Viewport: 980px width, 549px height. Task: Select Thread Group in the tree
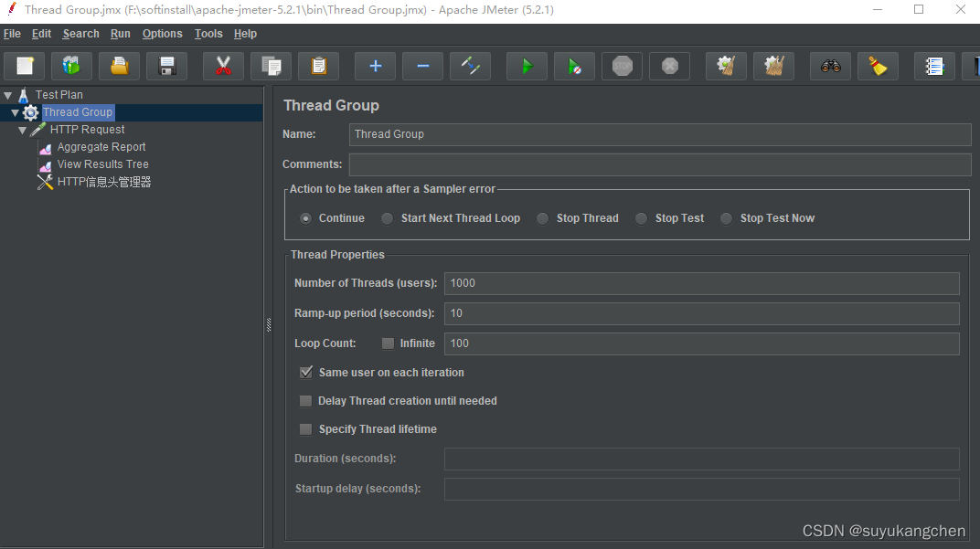(x=78, y=112)
